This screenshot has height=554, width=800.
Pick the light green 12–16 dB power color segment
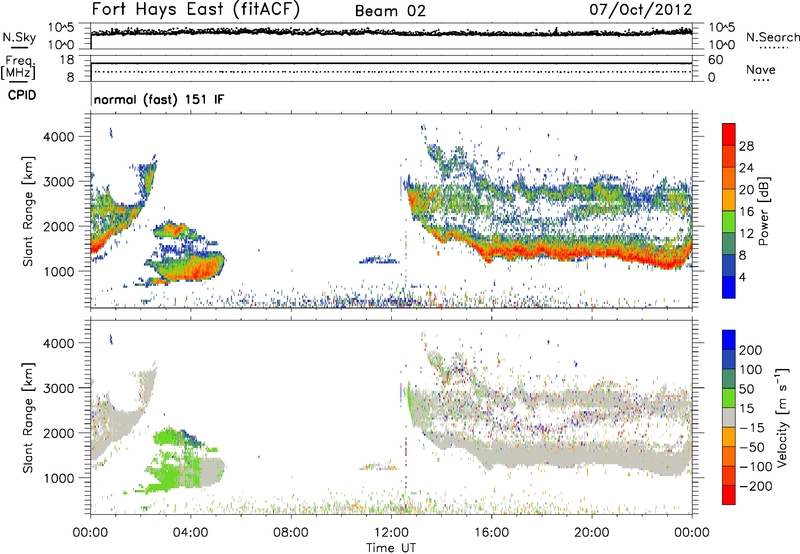point(729,222)
